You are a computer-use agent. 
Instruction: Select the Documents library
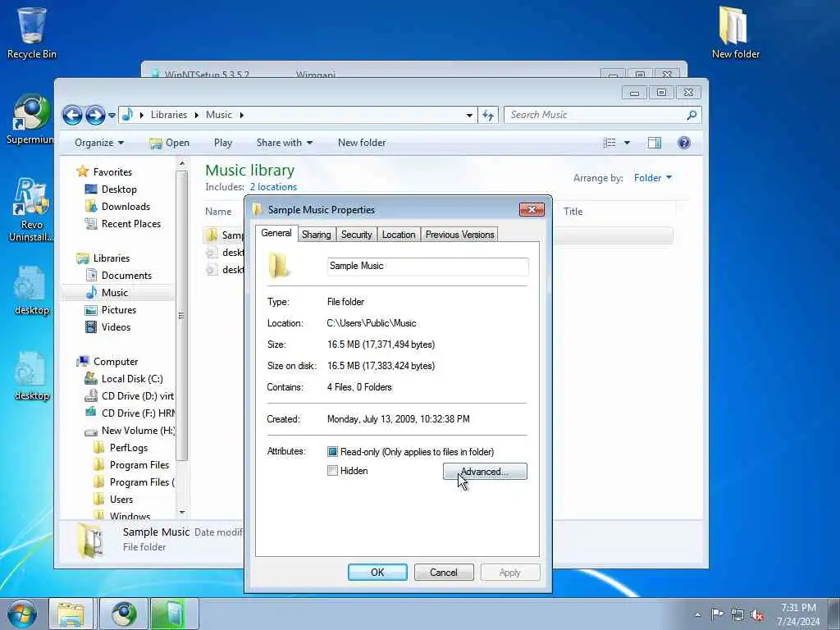point(119,276)
